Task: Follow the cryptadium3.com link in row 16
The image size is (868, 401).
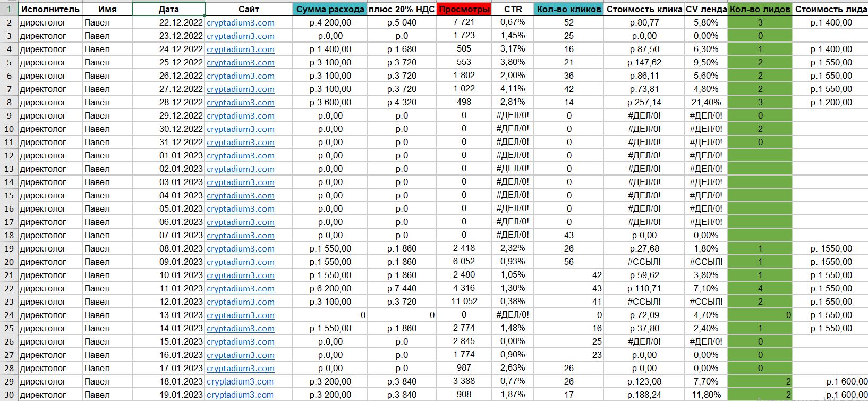Action: [x=241, y=209]
